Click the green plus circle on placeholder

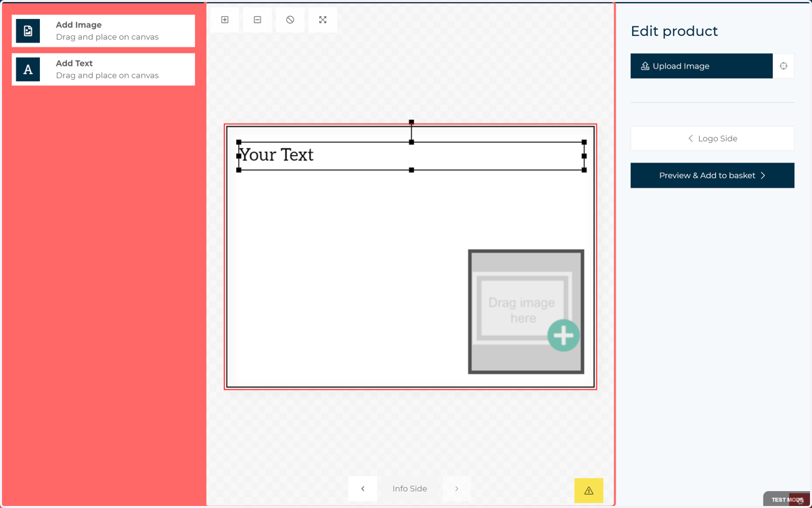click(x=563, y=335)
